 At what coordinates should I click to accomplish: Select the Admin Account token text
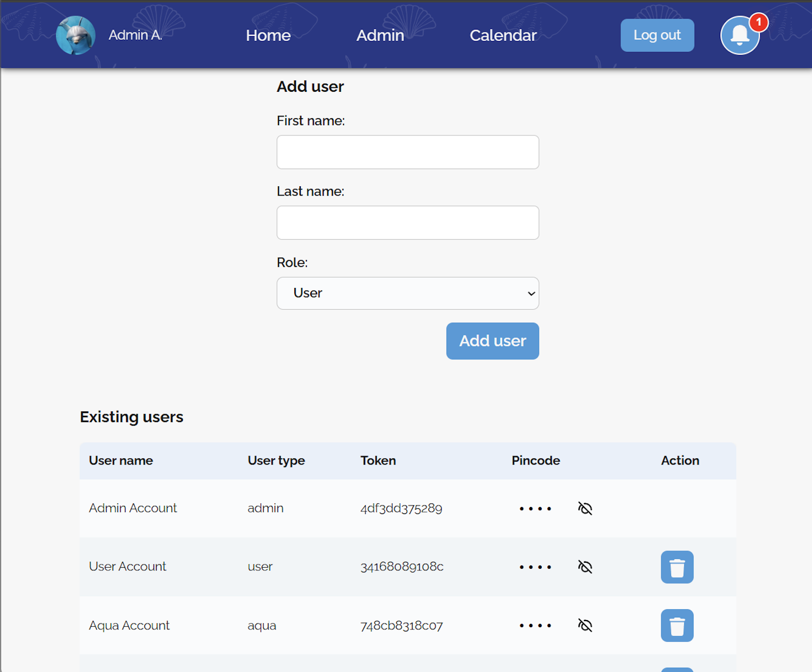point(401,509)
